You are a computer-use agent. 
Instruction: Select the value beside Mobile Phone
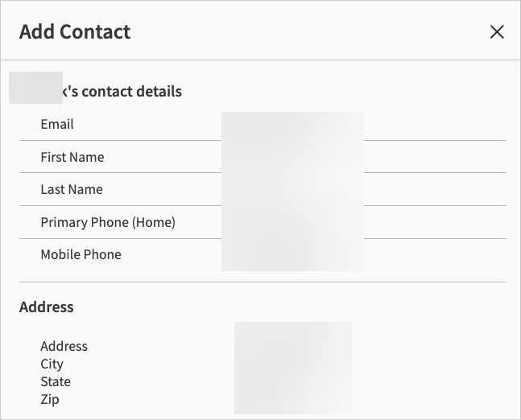coord(292,254)
